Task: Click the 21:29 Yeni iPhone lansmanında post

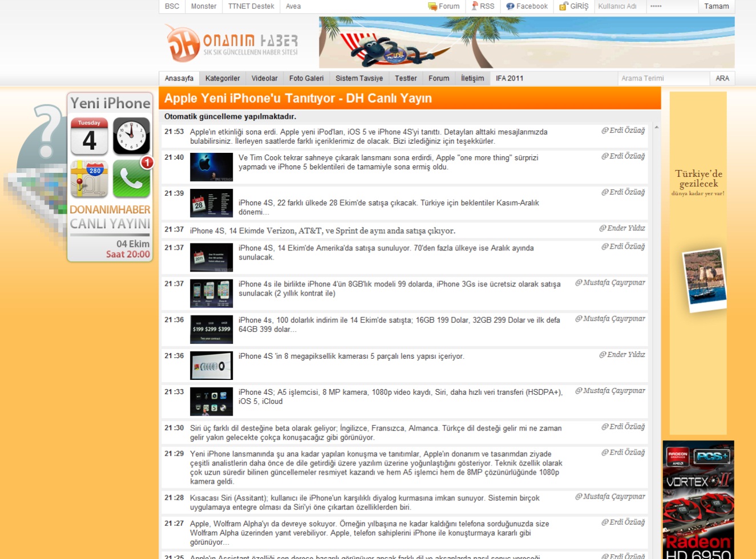Action: pyautogui.click(x=405, y=468)
